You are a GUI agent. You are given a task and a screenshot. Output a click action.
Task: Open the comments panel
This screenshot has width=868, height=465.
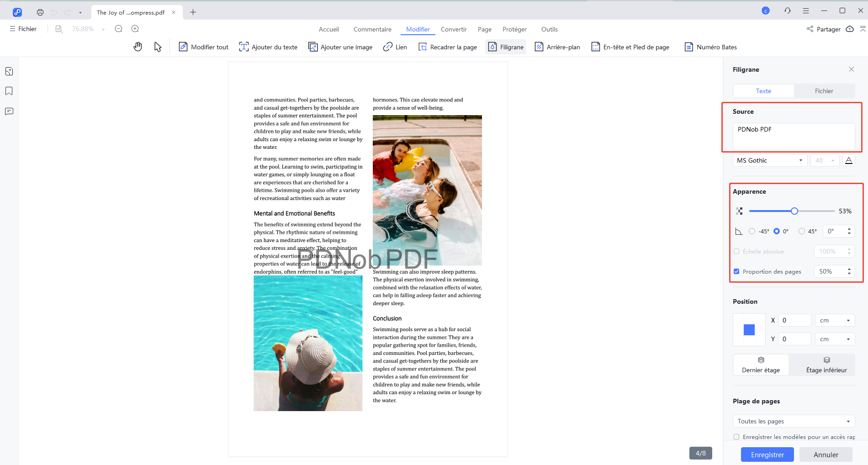(9, 111)
